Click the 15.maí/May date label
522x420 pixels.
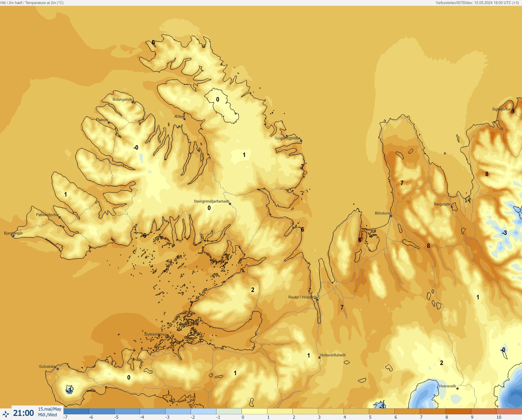tap(50, 409)
